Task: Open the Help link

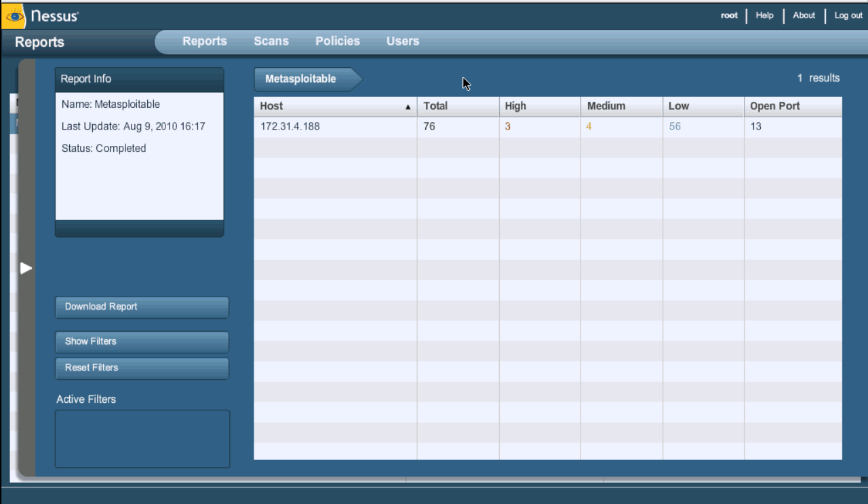Action: (x=764, y=16)
